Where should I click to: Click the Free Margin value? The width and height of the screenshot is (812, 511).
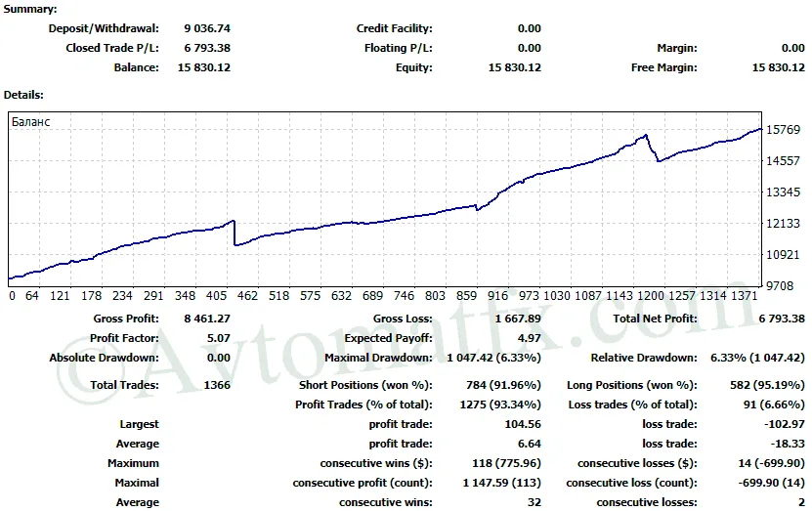click(x=779, y=67)
